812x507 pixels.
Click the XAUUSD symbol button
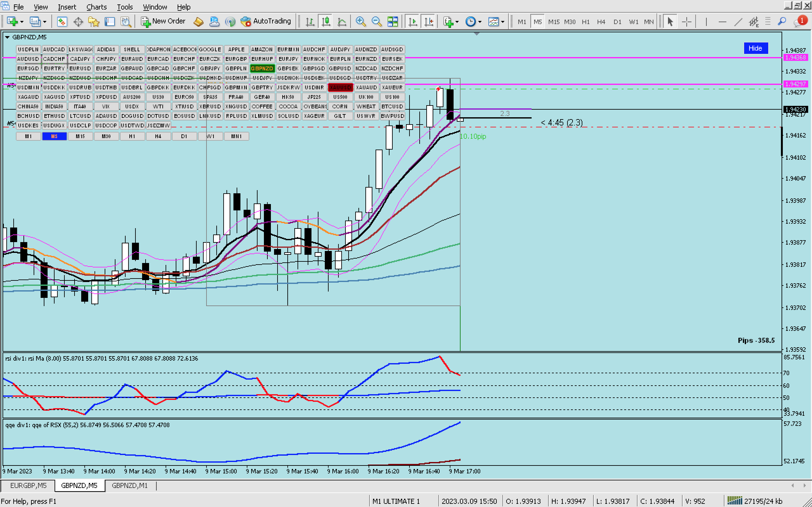[x=340, y=87]
